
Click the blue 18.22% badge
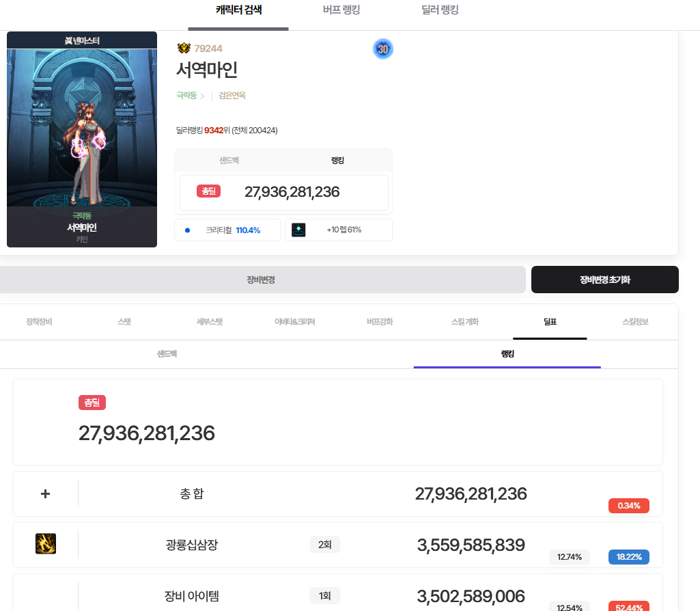(x=628, y=557)
